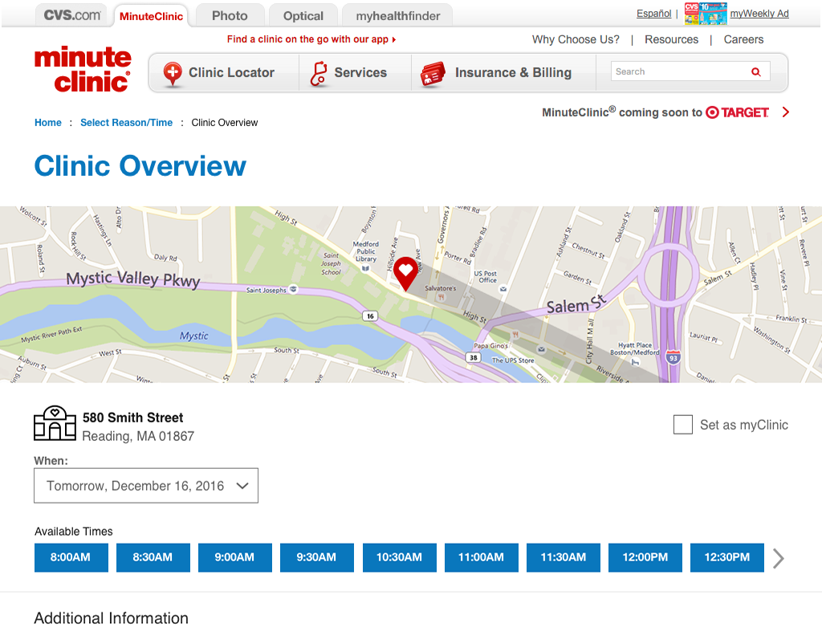The height and width of the screenshot is (644, 822).
Task: Select the 8:30AM time slot
Action: (153, 557)
